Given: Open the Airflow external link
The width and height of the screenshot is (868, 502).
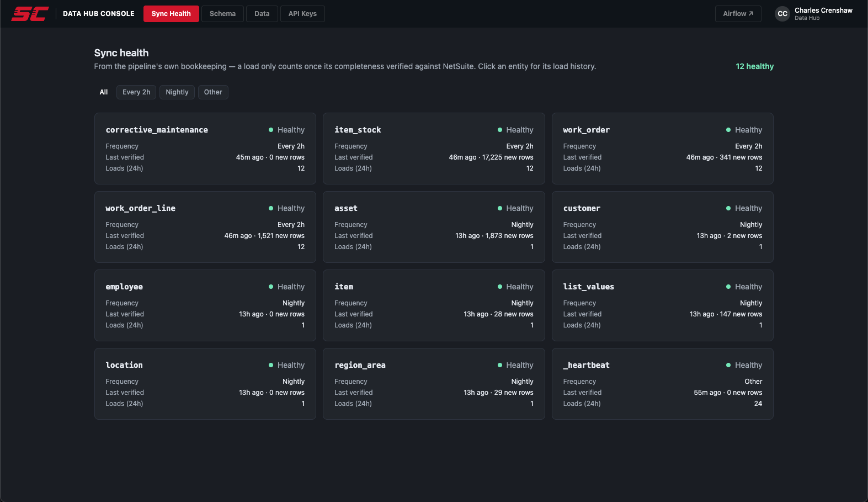Looking at the screenshot, I should pos(738,14).
